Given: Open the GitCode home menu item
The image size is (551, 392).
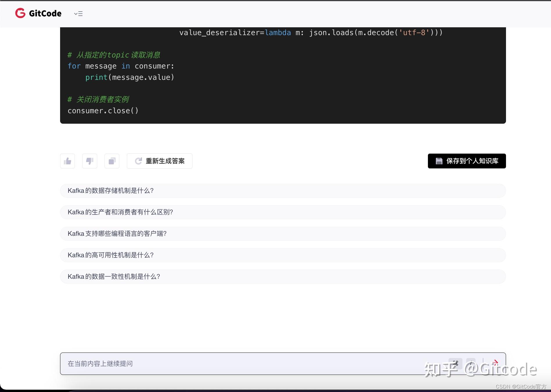Looking at the screenshot, I should coord(38,13).
